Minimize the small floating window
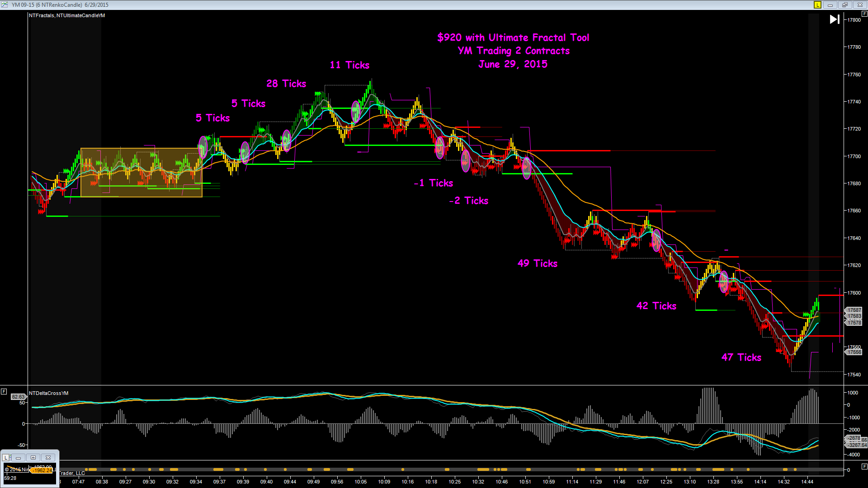 click(x=18, y=458)
